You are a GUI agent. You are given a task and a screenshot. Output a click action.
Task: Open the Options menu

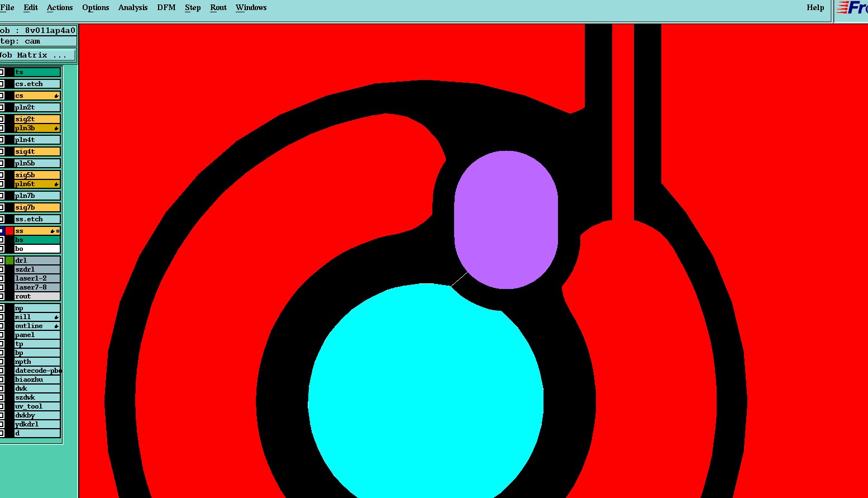[x=96, y=7]
